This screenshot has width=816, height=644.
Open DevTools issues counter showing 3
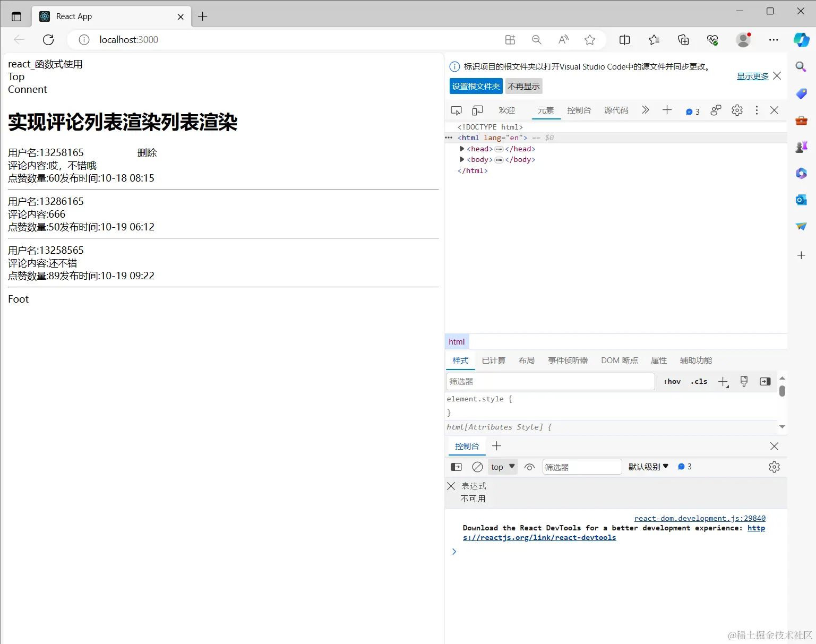pyautogui.click(x=693, y=111)
